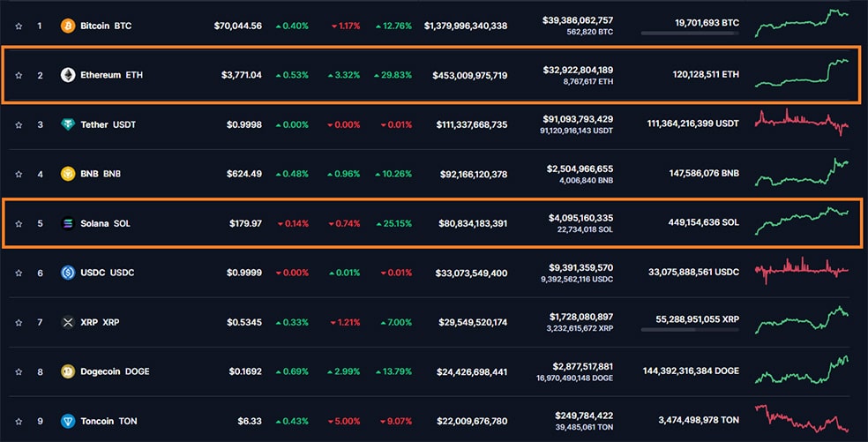Click the Ethereum diamond logo icon
Screen dimensions: 868x442
pos(68,75)
